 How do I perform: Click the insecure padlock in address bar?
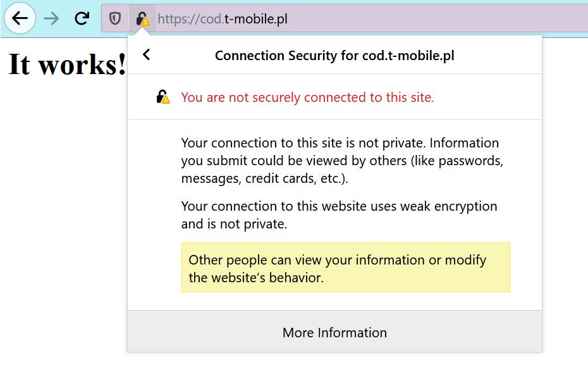[x=142, y=19]
